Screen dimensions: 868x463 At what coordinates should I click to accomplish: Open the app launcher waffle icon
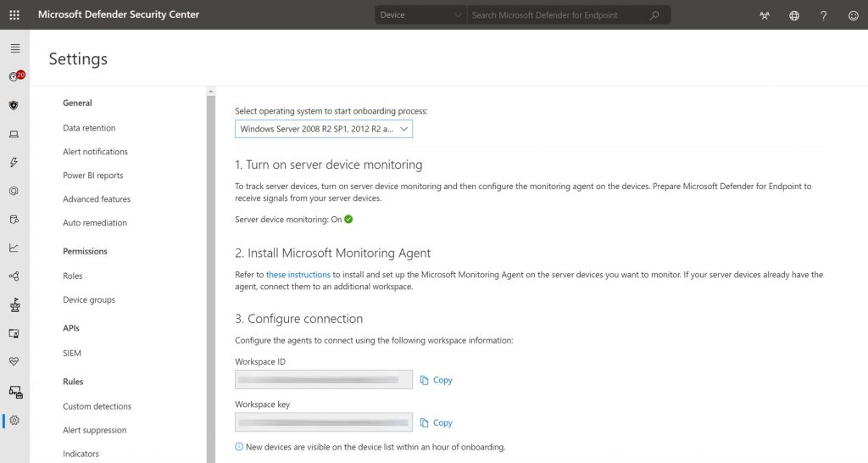[x=14, y=15]
